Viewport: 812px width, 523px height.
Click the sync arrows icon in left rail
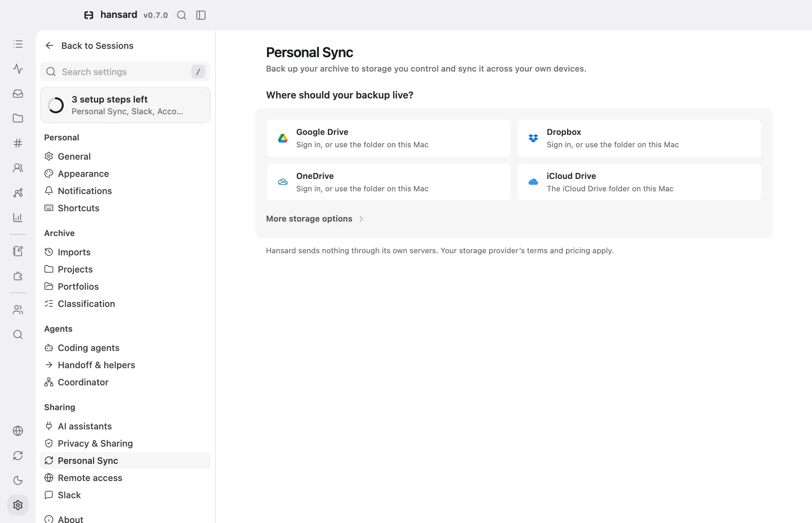(x=18, y=456)
